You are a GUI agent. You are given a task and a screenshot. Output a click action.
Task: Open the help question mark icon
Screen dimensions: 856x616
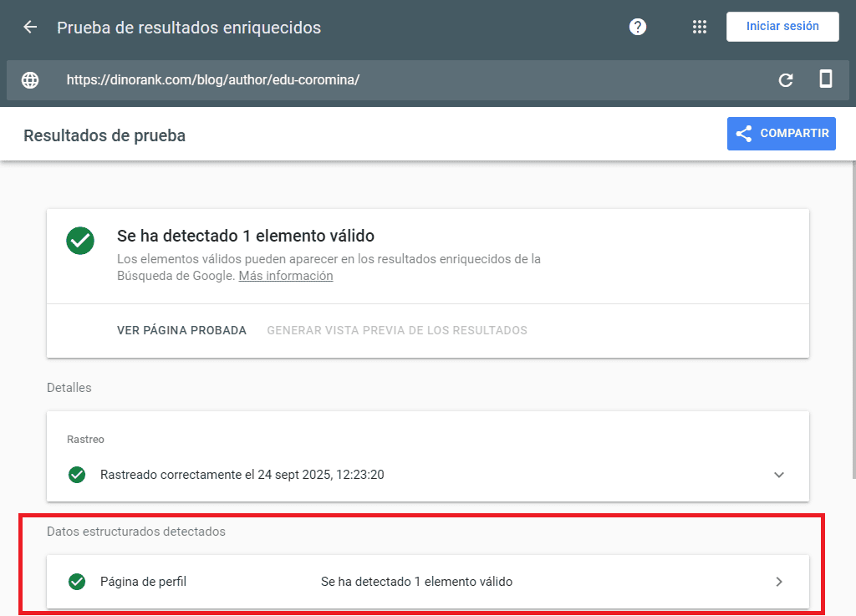pyautogui.click(x=638, y=27)
